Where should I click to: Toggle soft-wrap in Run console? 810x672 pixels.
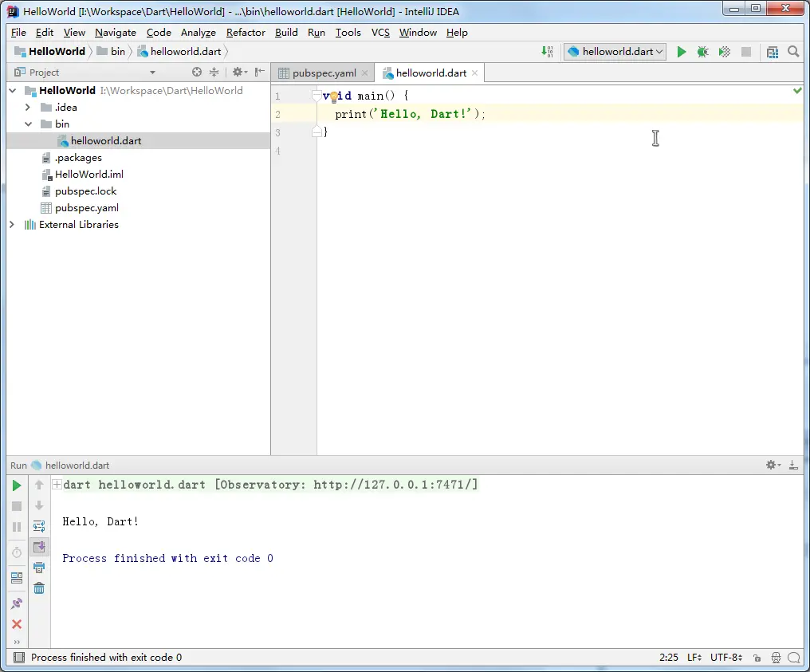coord(39,526)
